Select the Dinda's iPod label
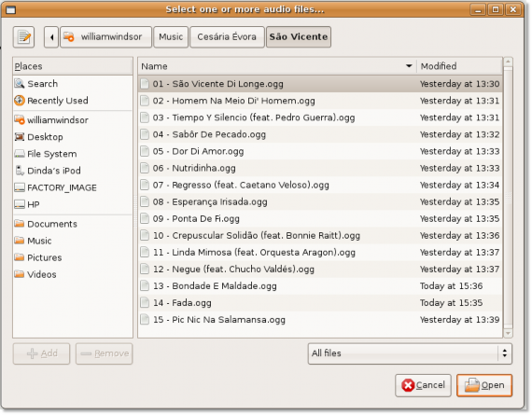 tap(54, 171)
